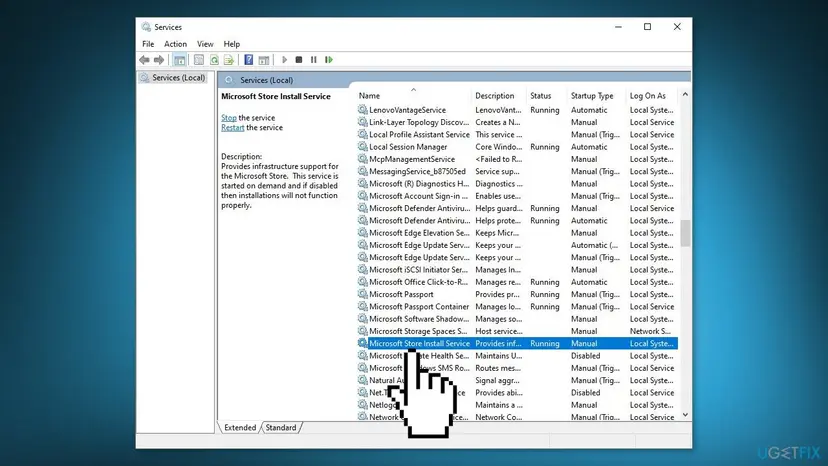This screenshot has width=828, height=466.
Task: Toggle Show/Hide Console Tree icon
Action: coord(180,60)
